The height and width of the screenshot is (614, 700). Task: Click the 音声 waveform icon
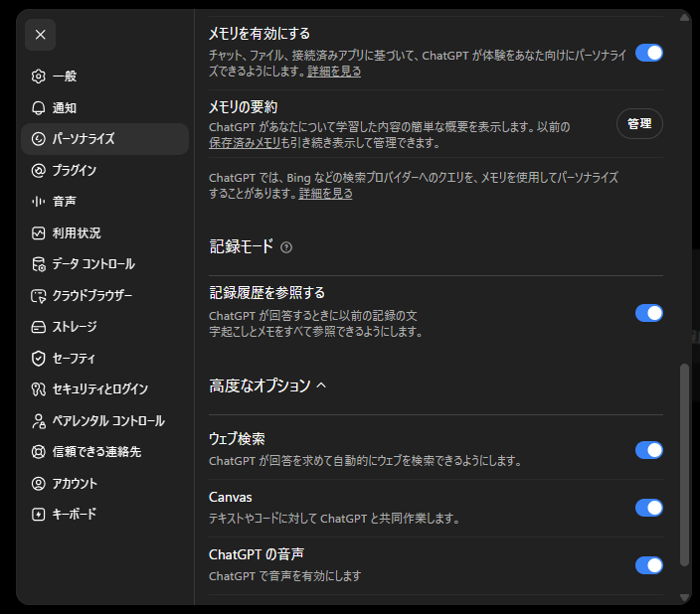point(39,202)
